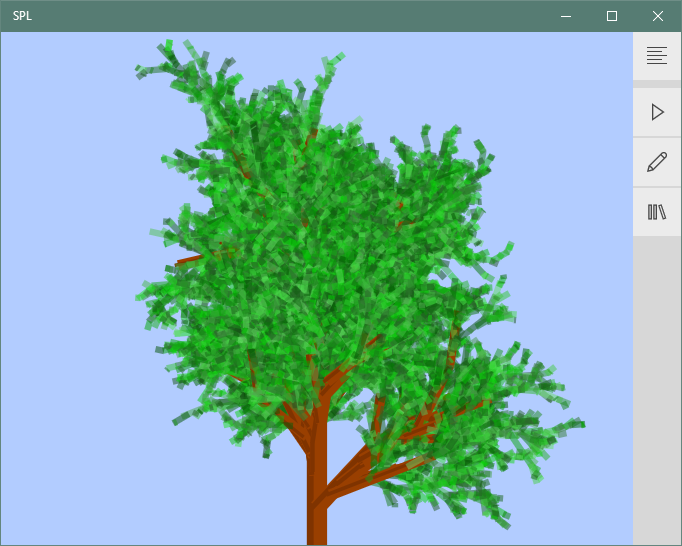Screen dimensions: 682x546
Task: Run the program with the play icon
Action: point(657,112)
